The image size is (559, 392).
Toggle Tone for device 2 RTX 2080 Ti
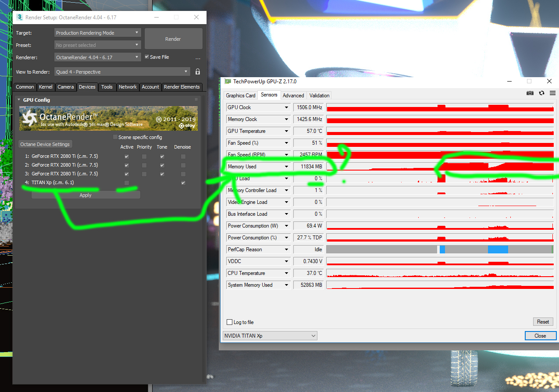pyautogui.click(x=162, y=165)
